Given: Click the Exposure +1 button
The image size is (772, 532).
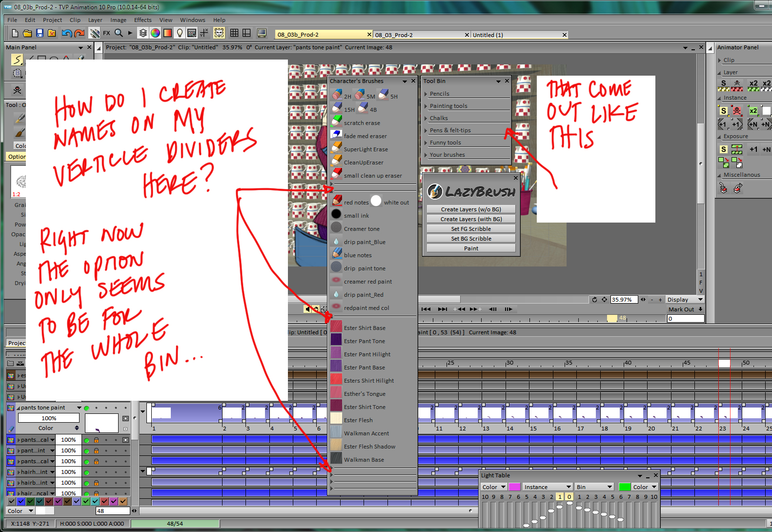Looking at the screenshot, I should click(753, 149).
